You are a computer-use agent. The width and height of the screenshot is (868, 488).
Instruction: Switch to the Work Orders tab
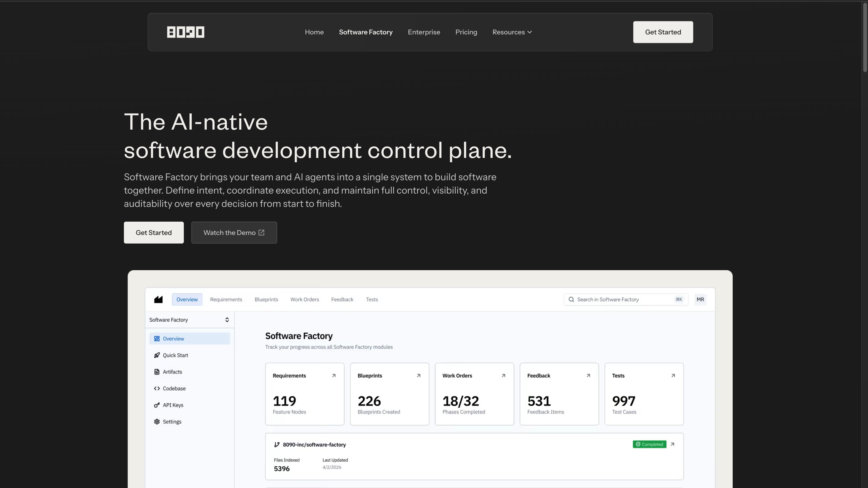tap(305, 299)
